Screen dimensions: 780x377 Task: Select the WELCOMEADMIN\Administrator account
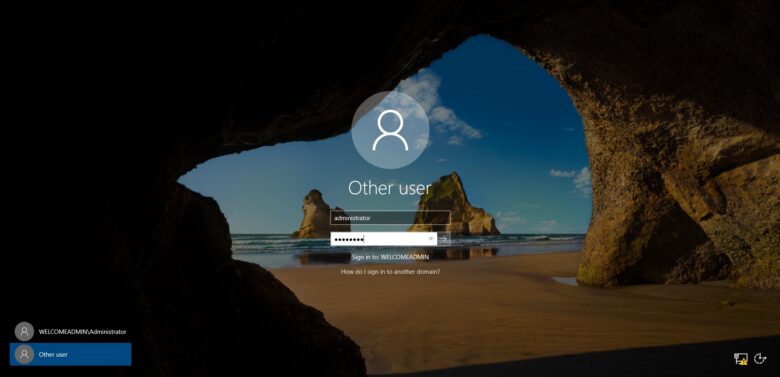[x=70, y=332]
